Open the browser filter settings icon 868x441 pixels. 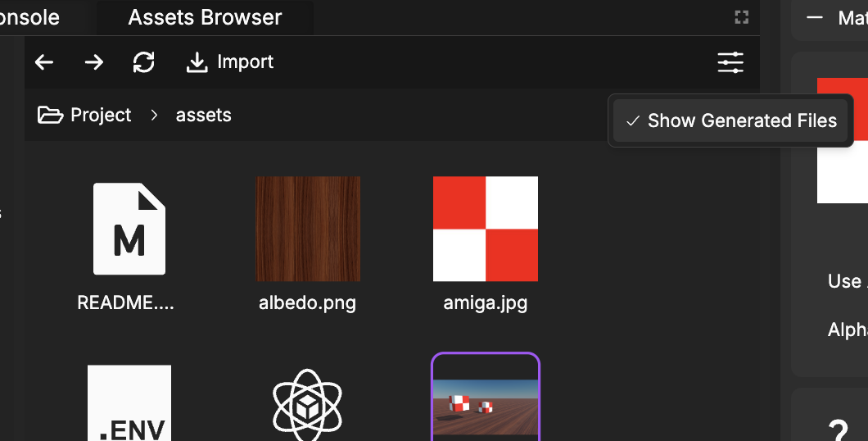pos(730,62)
